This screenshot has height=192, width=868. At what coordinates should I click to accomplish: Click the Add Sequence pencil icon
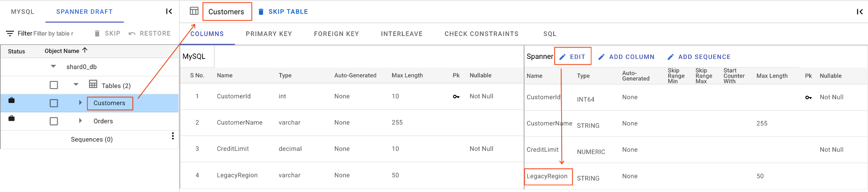[x=670, y=57]
